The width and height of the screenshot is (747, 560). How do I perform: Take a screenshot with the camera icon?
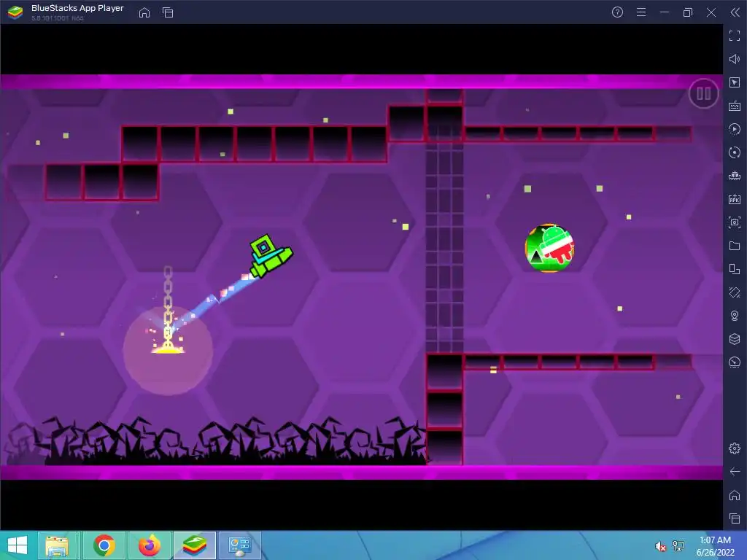(735, 222)
